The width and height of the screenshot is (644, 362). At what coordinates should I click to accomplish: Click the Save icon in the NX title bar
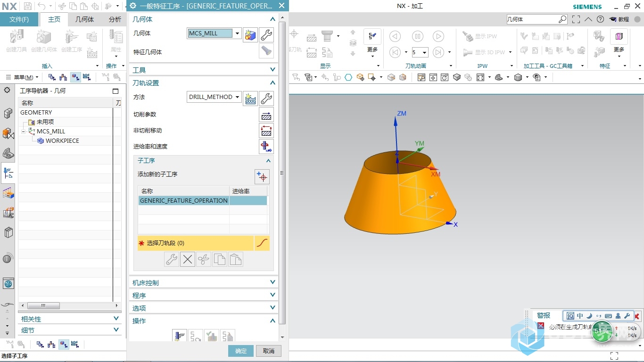[28, 6]
